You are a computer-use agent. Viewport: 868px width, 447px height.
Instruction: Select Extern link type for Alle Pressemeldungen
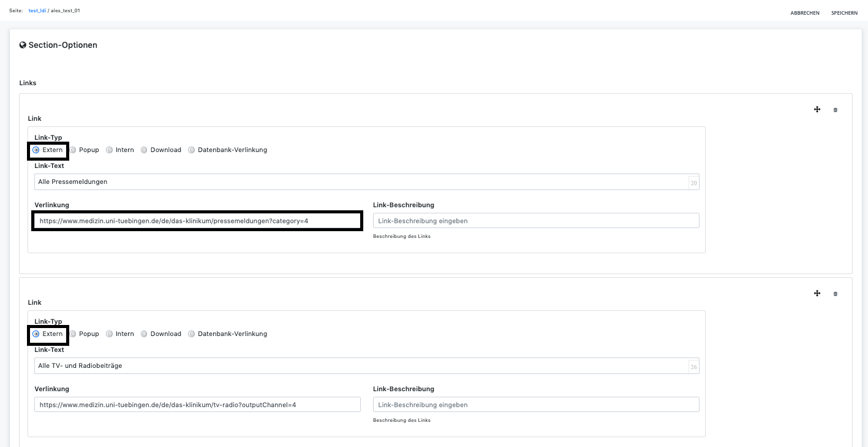pos(36,150)
